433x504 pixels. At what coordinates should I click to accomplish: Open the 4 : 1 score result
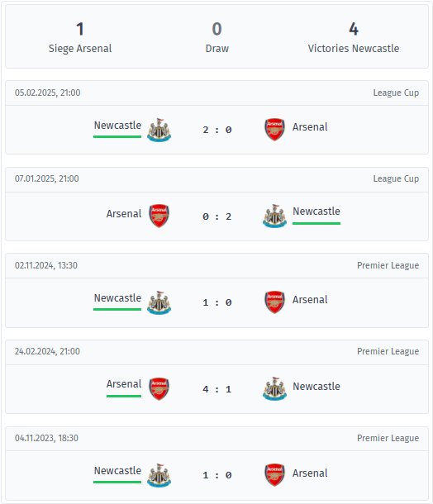point(217,389)
